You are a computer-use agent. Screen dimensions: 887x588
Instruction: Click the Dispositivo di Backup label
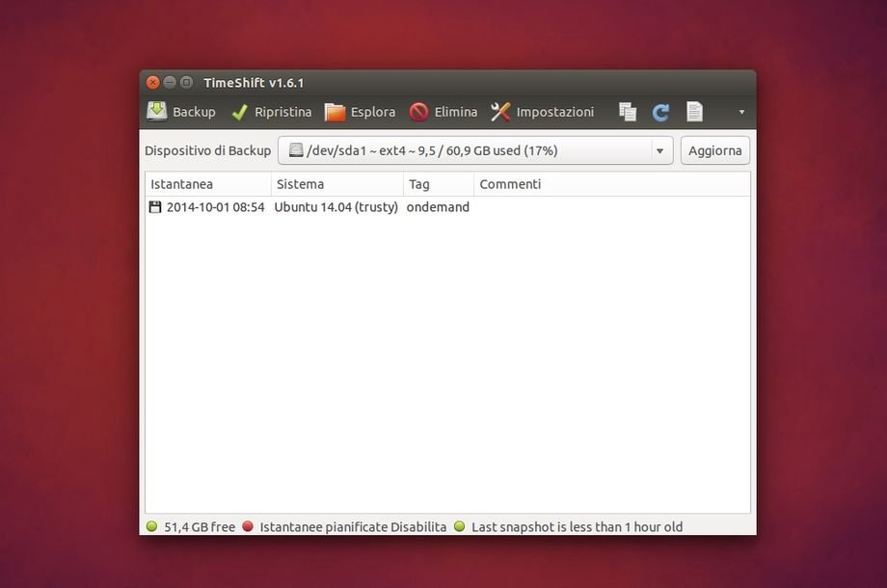click(208, 150)
